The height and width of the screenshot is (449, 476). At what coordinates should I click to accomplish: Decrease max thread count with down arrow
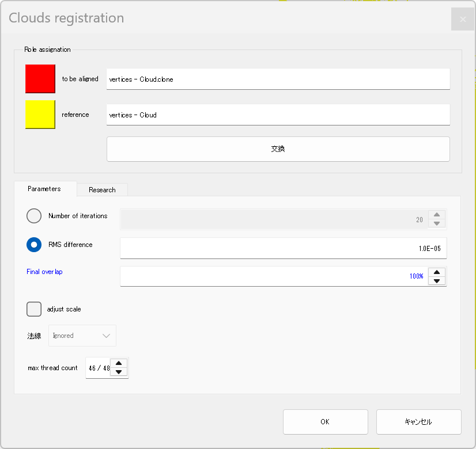(x=119, y=372)
